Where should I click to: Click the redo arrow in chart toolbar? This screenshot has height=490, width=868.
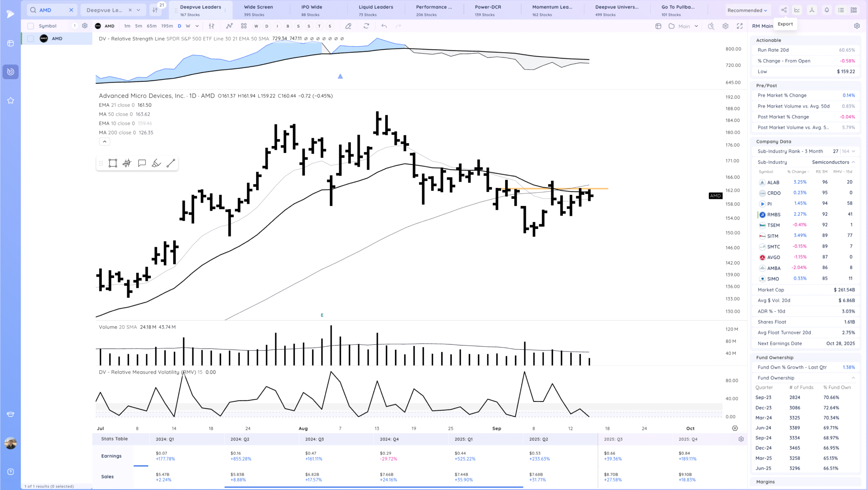[398, 26]
